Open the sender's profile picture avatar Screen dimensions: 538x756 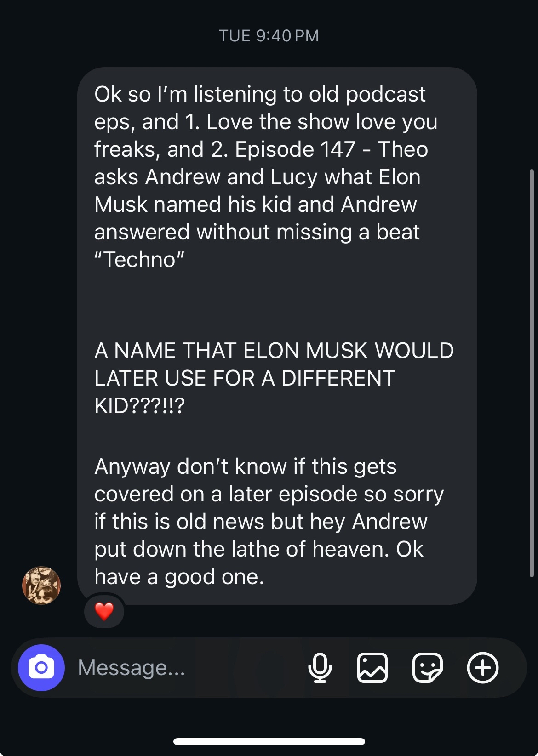pyautogui.click(x=41, y=585)
